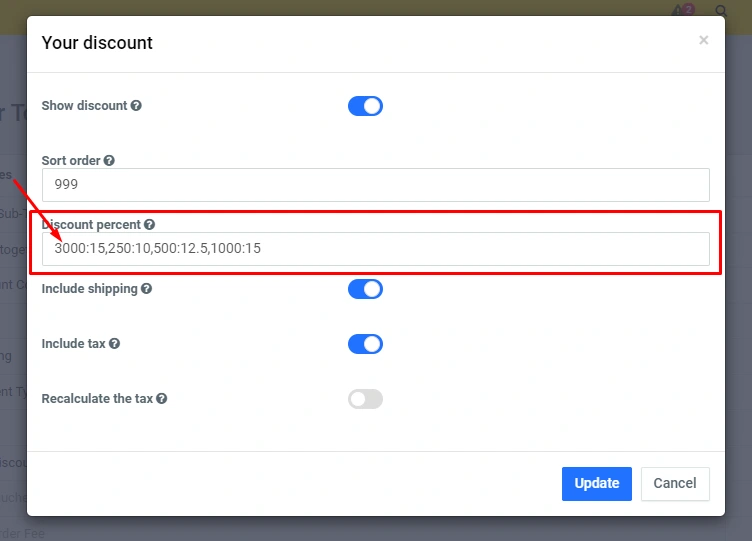Click the help icon beside Show discount

tap(136, 106)
